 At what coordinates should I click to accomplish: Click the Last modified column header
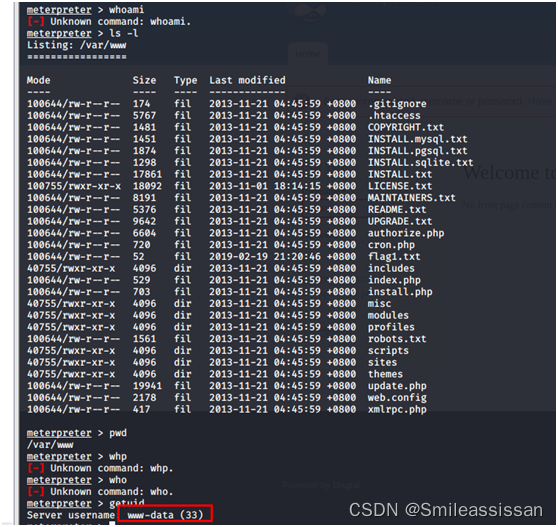(247, 80)
